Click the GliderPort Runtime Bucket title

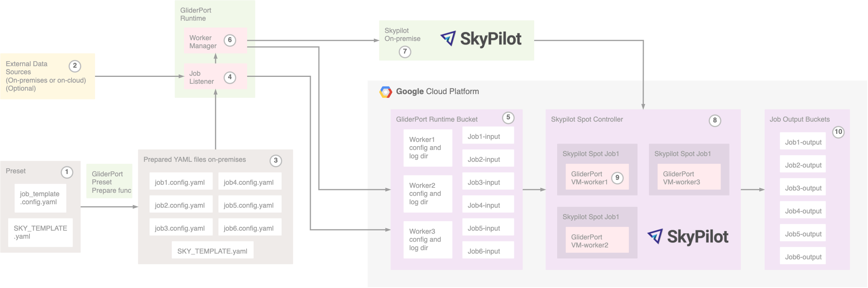click(x=437, y=119)
